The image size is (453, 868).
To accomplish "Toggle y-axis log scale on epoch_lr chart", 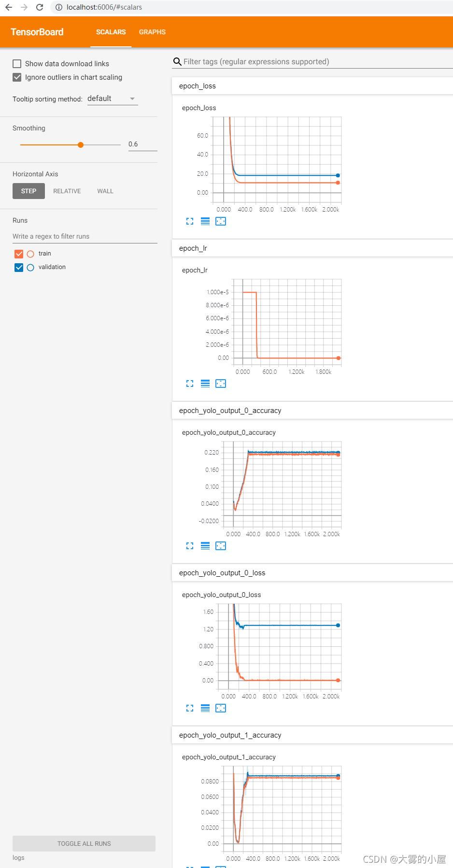I will click(x=205, y=384).
